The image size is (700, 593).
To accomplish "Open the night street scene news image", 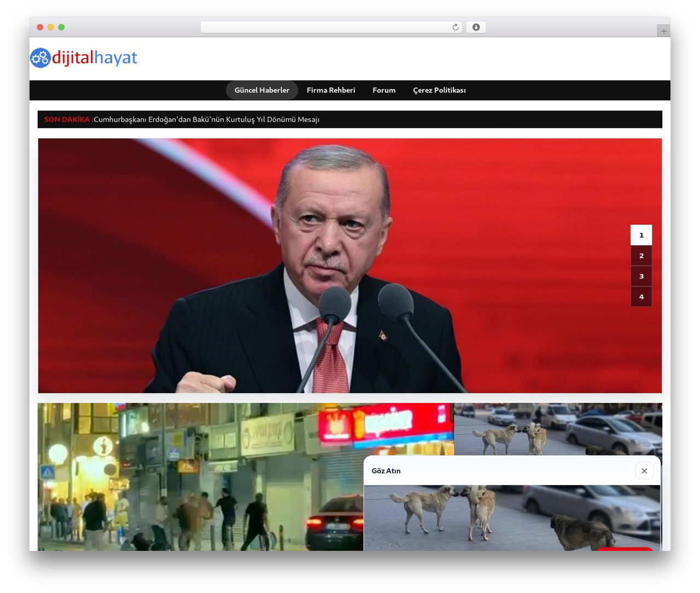I will click(x=201, y=477).
